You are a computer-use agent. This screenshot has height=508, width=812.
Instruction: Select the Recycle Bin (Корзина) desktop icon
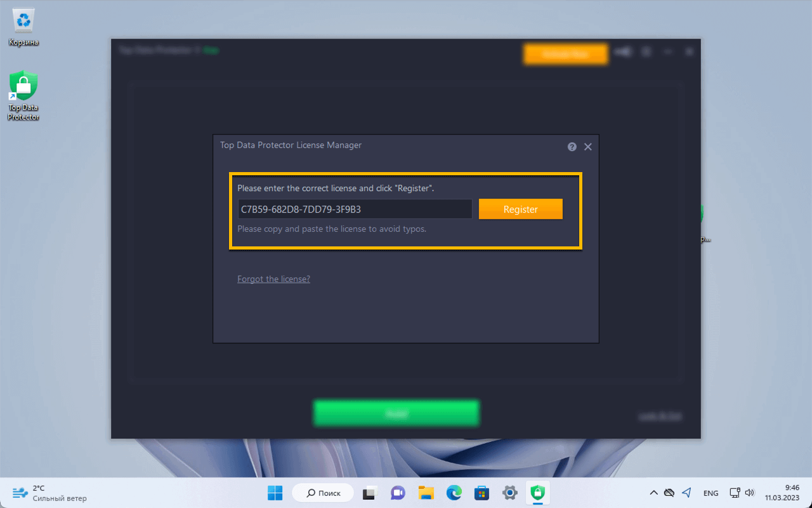tap(23, 27)
